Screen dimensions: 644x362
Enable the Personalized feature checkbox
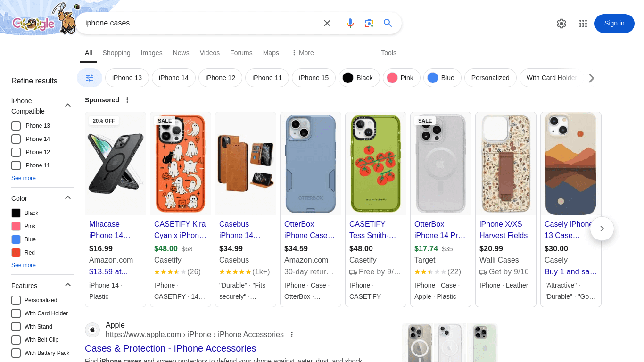pos(16,300)
